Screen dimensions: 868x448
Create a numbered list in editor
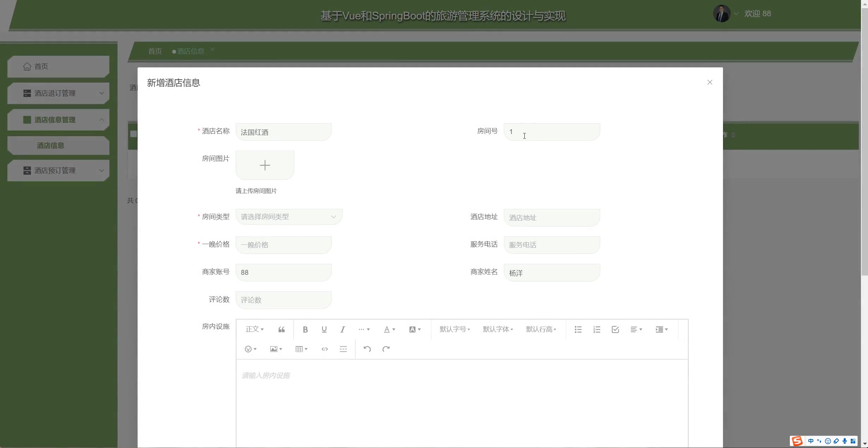(x=597, y=329)
